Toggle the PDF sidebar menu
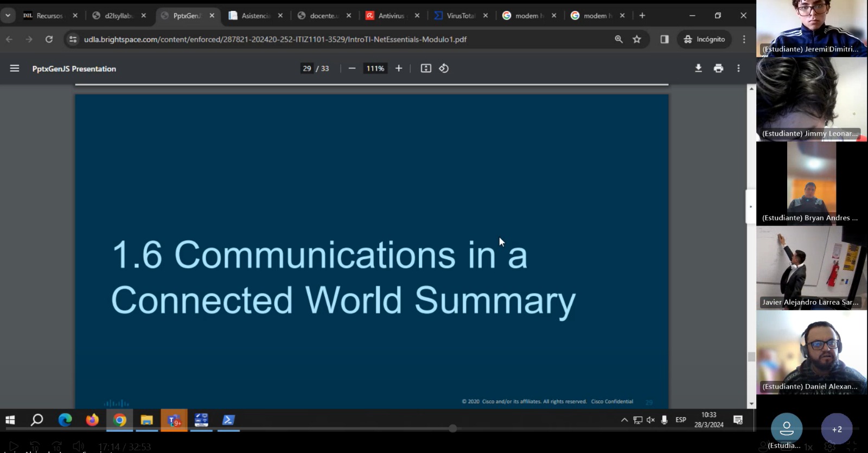 pos(15,68)
